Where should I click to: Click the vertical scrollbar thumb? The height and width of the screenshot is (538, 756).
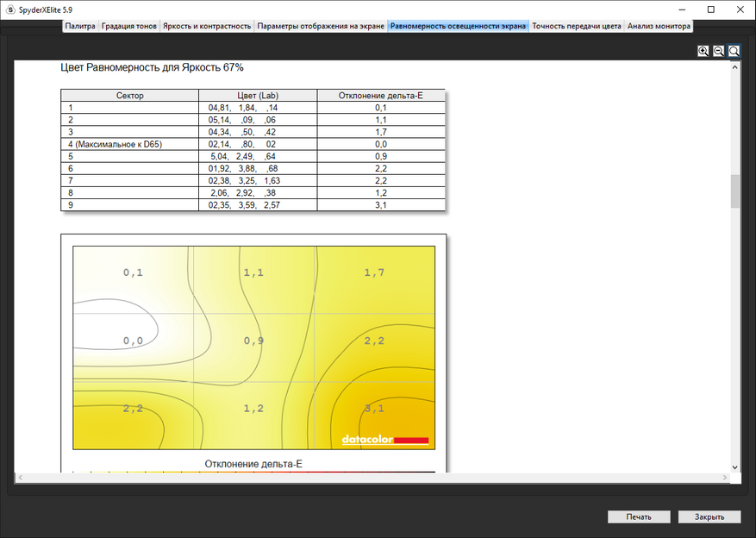[x=734, y=191]
